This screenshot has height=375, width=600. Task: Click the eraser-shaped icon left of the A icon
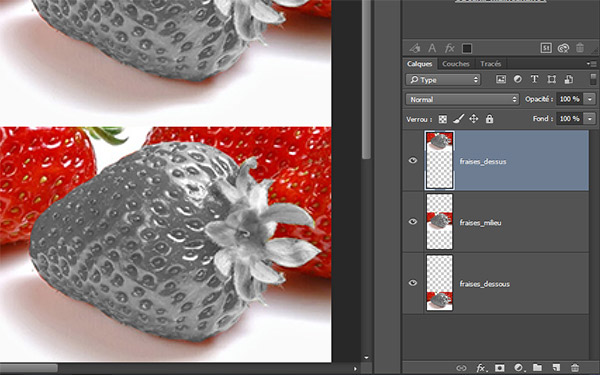415,48
